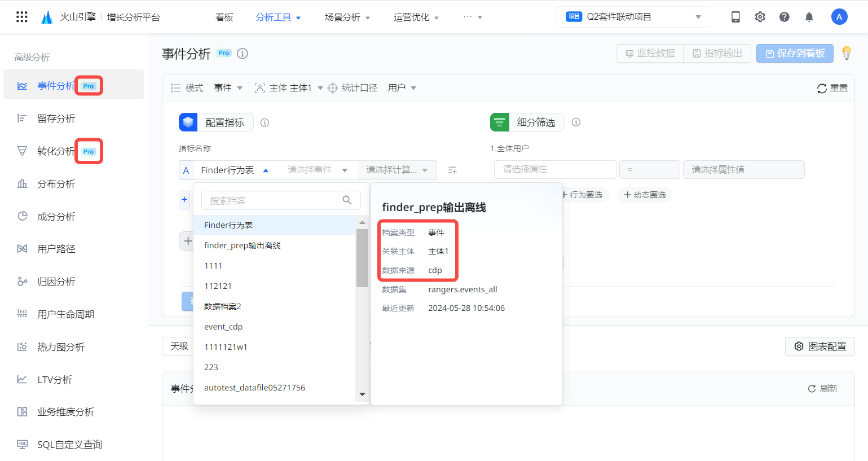
Task: Open mobile device preview icon
Action: (x=735, y=17)
